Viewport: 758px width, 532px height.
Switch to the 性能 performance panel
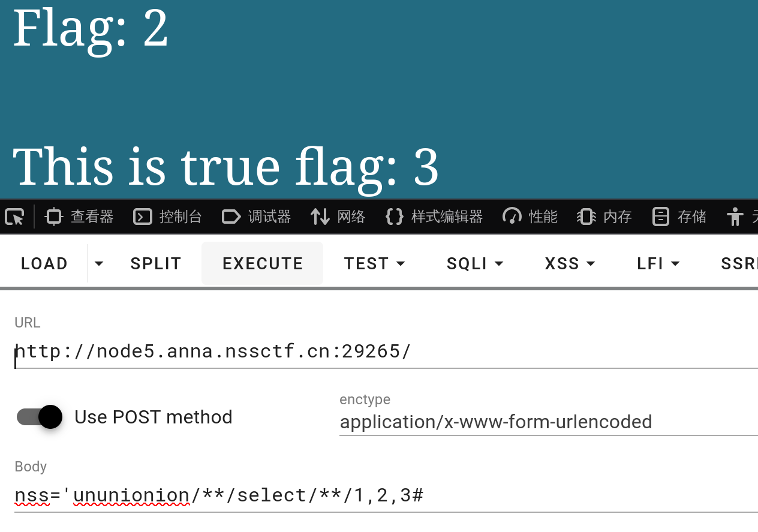[530, 217]
